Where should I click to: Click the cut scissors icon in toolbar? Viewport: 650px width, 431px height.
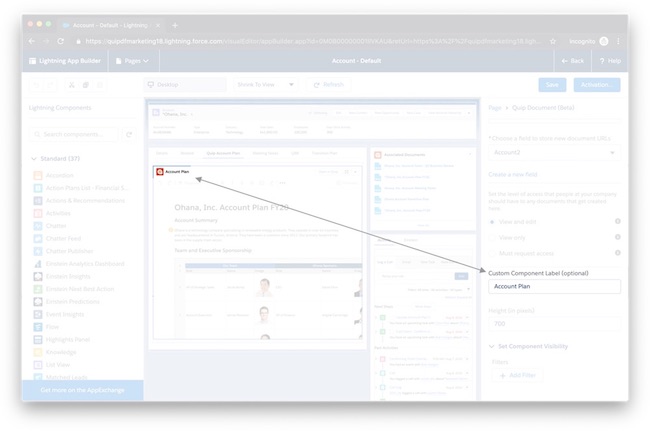pos(72,85)
